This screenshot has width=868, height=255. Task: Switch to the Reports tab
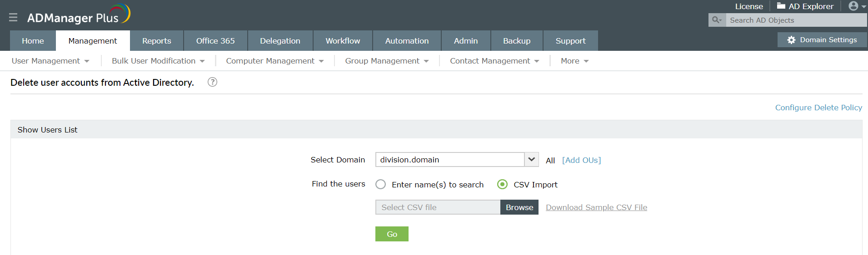click(x=157, y=41)
